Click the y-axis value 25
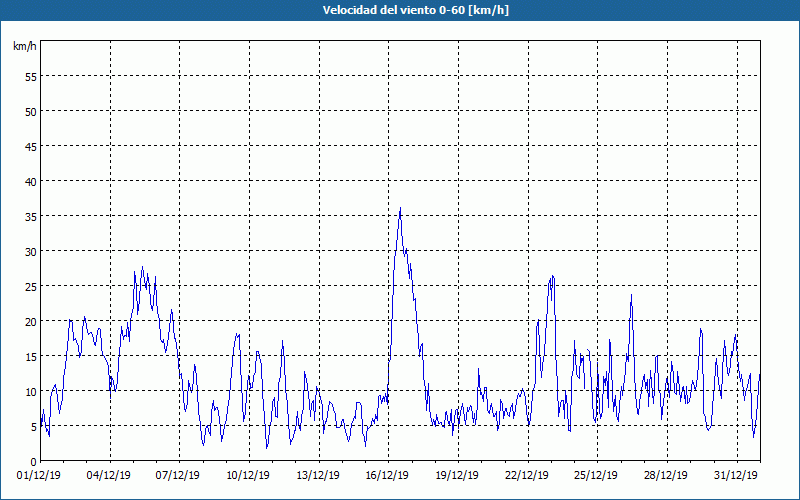 [x=31, y=286]
